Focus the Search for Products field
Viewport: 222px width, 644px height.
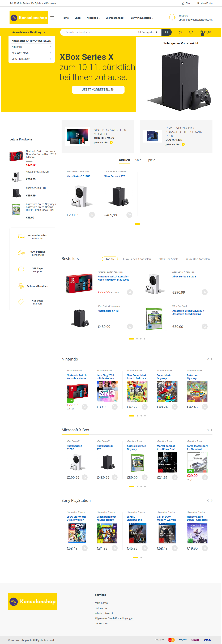coord(99,32)
